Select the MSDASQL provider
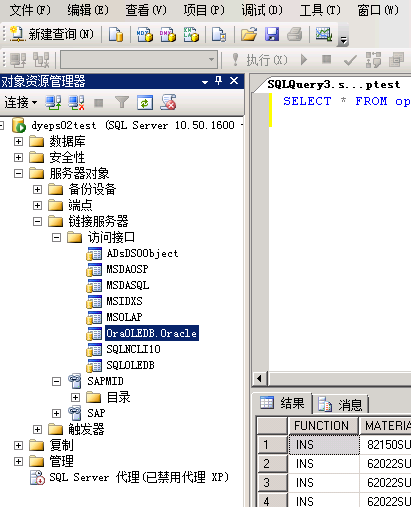The image size is (411, 507). coord(128,285)
